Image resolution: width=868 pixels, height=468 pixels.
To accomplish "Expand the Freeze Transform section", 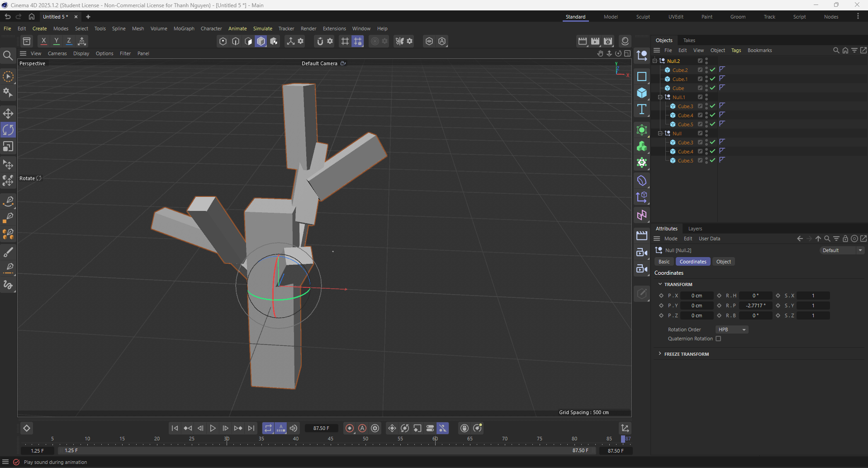I will click(660, 354).
